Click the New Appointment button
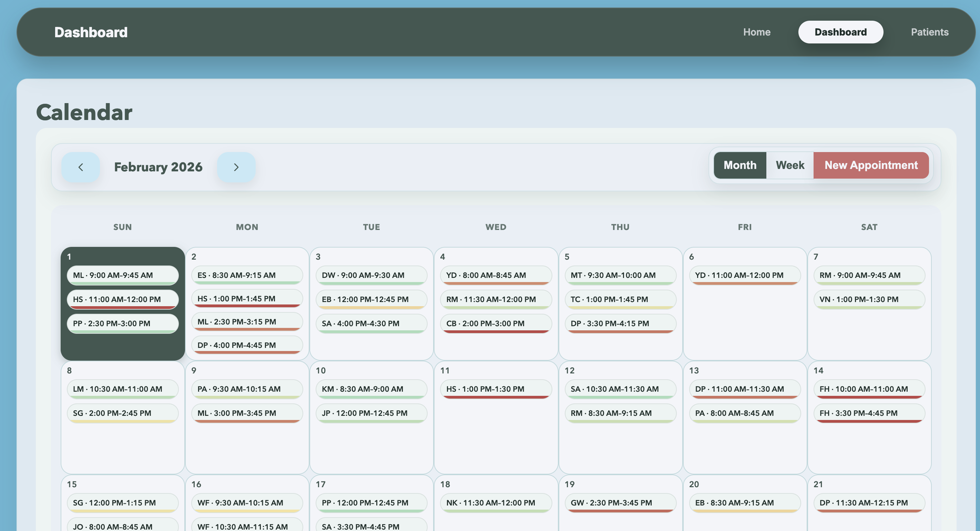Image resolution: width=980 pixels, height=531 pixels. pos(871,165)
